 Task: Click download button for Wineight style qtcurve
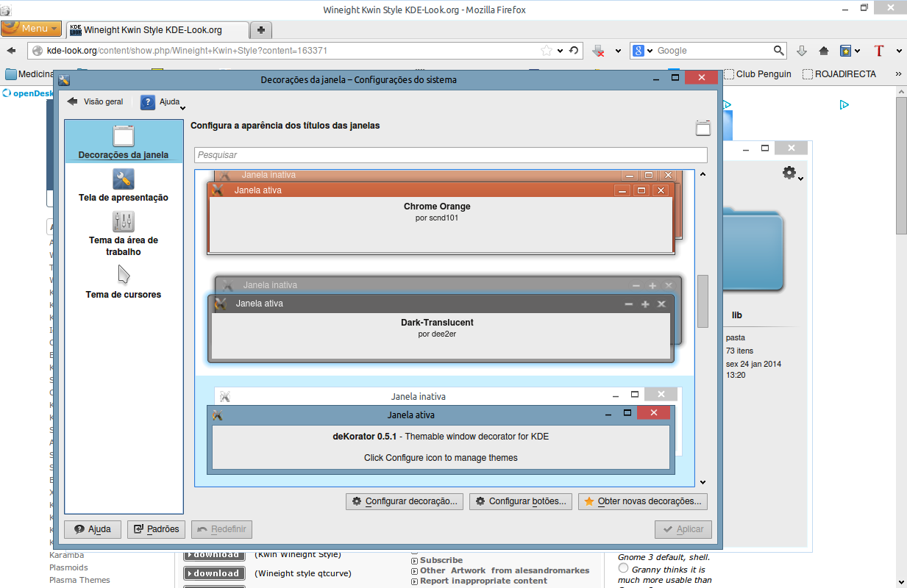point(213,573)
